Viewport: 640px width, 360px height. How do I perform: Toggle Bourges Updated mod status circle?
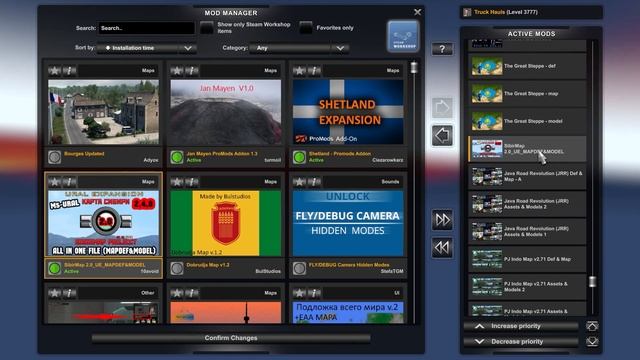[x=54, y=157]
